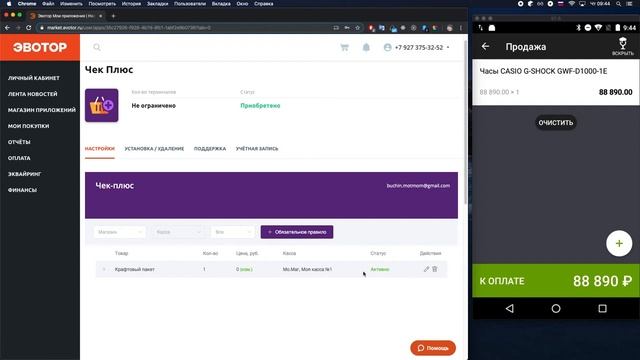Switch to the Установка / Удаление tab
Viewport: 640px width, 360px height.
coord(154,149)
